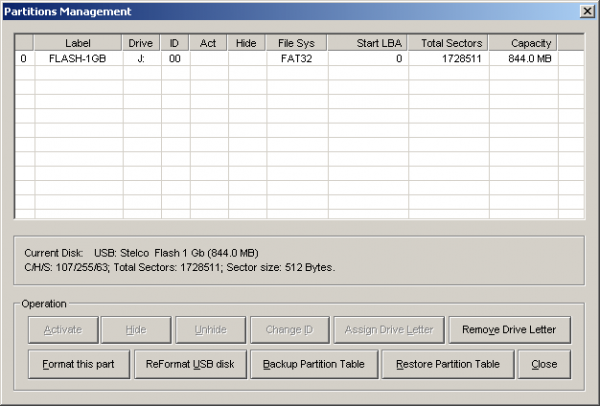Screen dimensions: 600x406
Task: Click Restore Partition Table button
Action: click(448, 364)
